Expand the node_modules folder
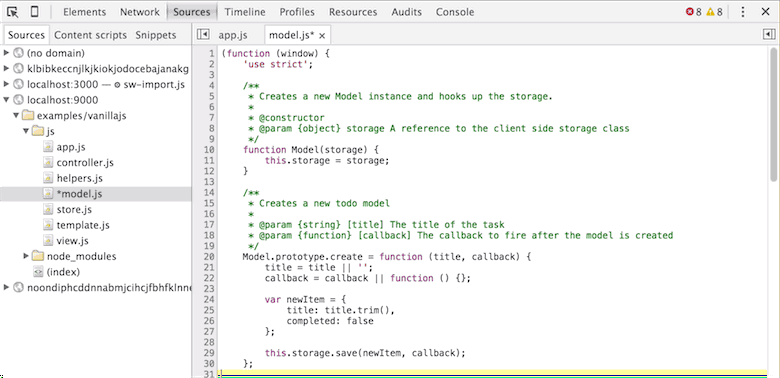 [26, 256]
